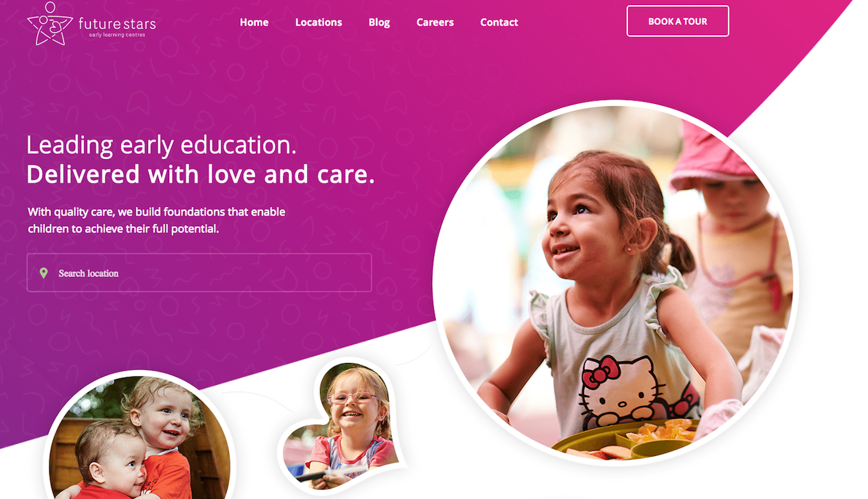
Task: Click the 'early learning centres' tagline
Action: pyautogui.click(x=117, y=35)
